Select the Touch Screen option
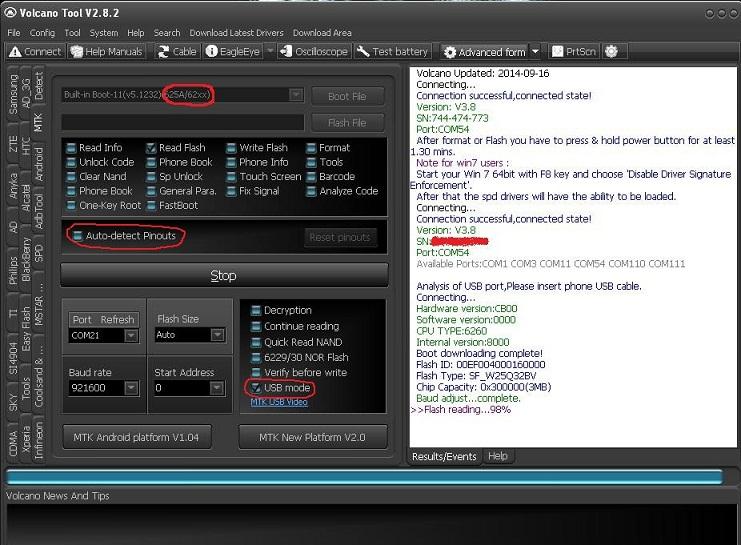 pyautogui.click(x=264, y=176)
